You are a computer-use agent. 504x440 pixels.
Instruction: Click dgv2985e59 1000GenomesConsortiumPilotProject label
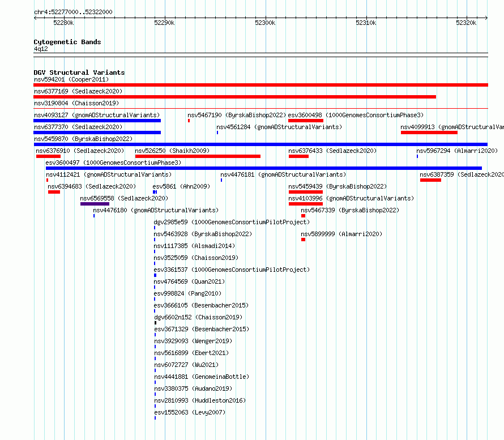[x=232, y=222]
